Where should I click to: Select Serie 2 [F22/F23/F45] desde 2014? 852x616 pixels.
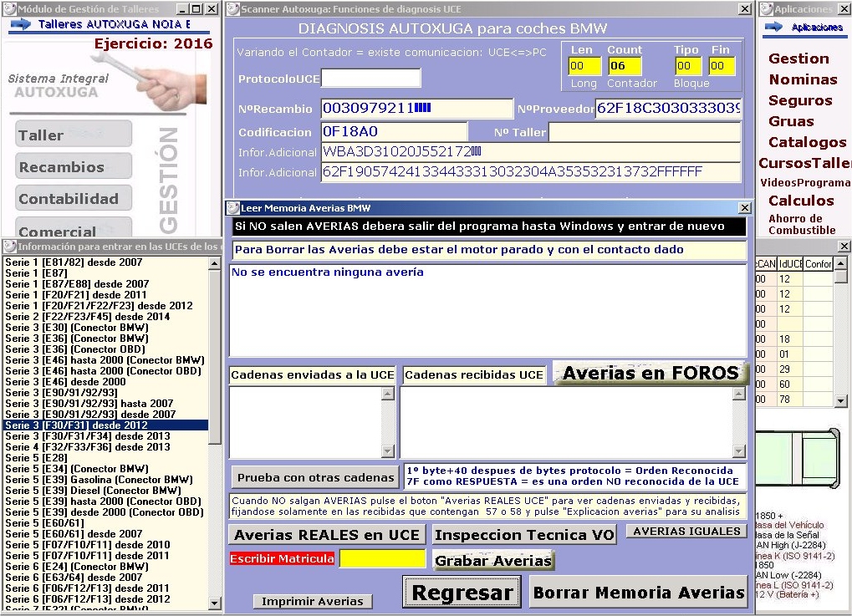tap(106, 317)
